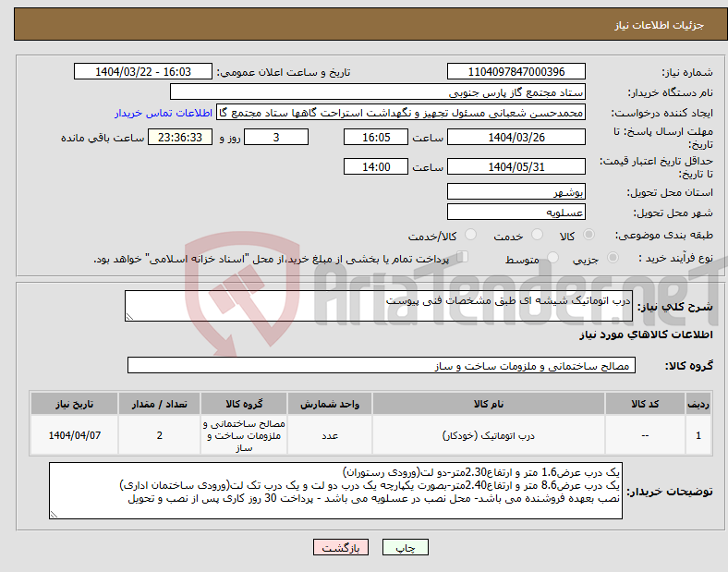Click the واحد شمارش column header
This screenshot has height=572, width=728.
tap(330, 404)
